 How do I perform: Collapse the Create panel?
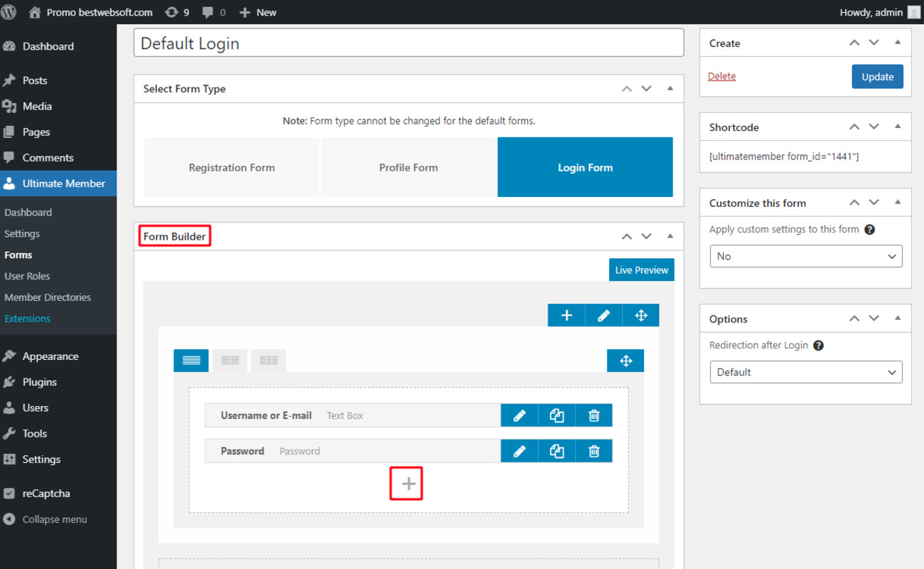coord(898,43)
